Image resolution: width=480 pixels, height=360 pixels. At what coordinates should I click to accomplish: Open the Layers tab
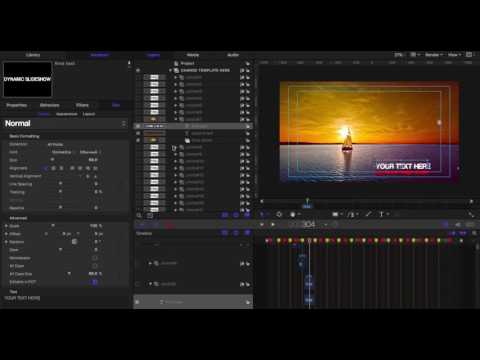click(153, 55)
